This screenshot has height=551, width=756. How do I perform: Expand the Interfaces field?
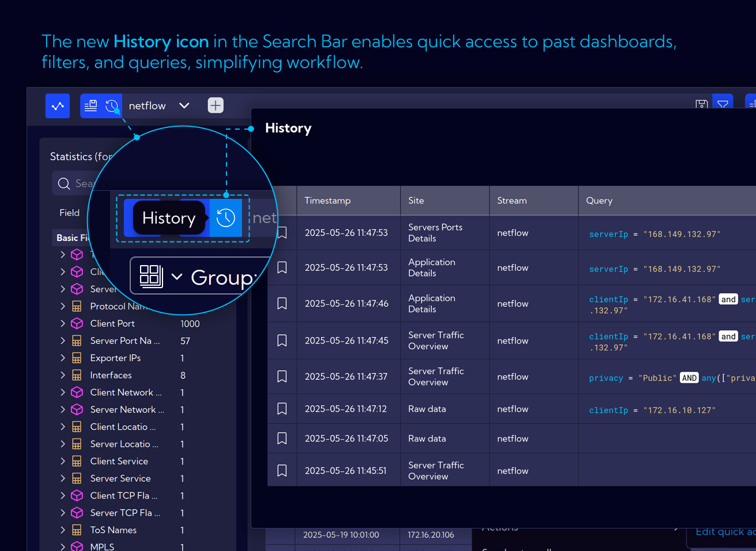(x=63, y=375)
